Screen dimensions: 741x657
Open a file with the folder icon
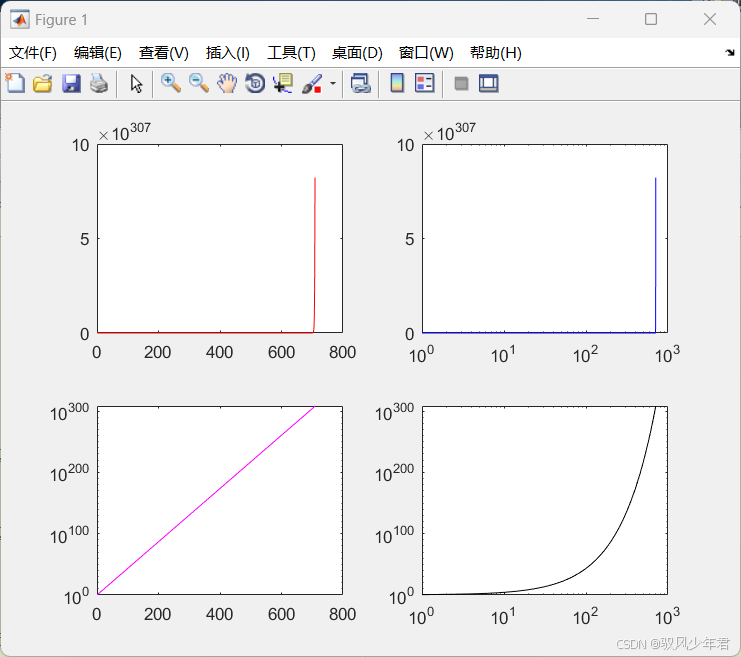[43, 84]
